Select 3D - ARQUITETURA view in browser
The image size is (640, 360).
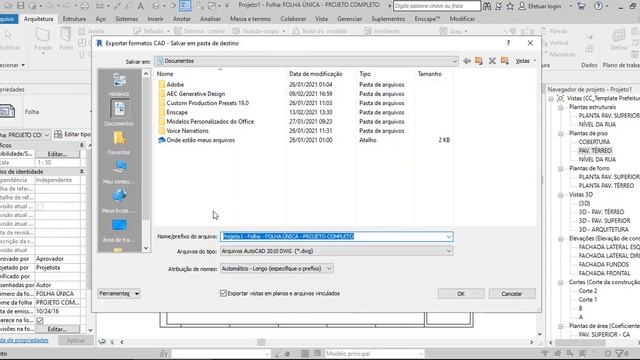click(x=604, y=229)
